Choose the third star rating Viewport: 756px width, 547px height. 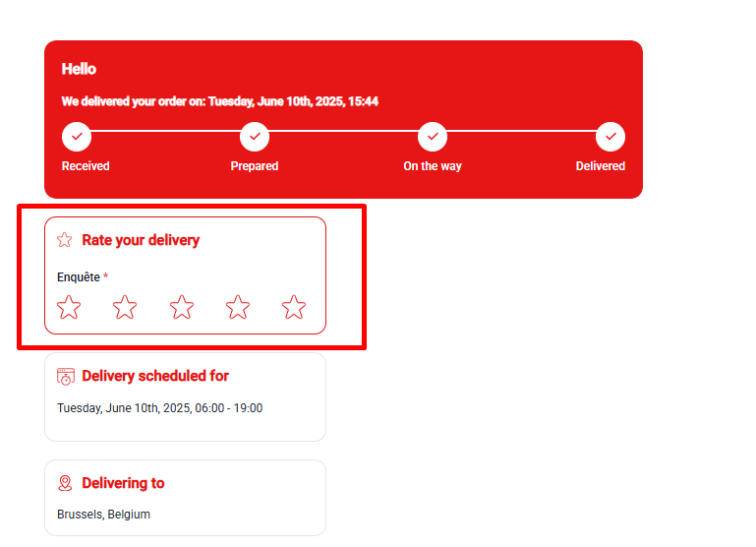(x=182, y=307)
